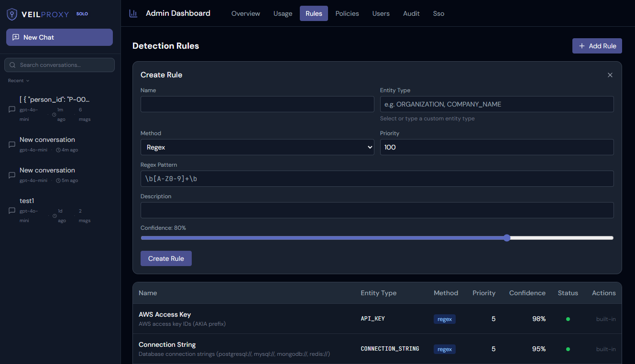Toggle the Connection String rule status indicator

pyautogui.click(x=568, y=349)
